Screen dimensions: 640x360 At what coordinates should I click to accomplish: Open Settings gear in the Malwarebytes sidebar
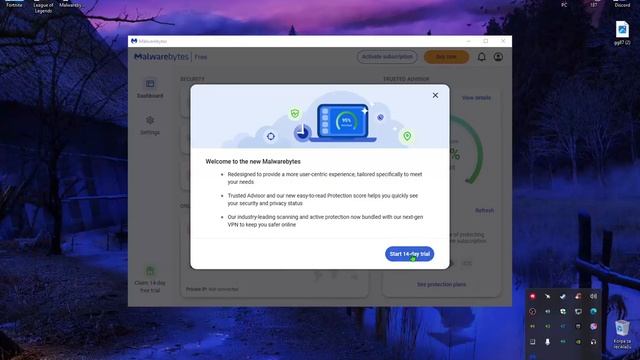point(150,125)
